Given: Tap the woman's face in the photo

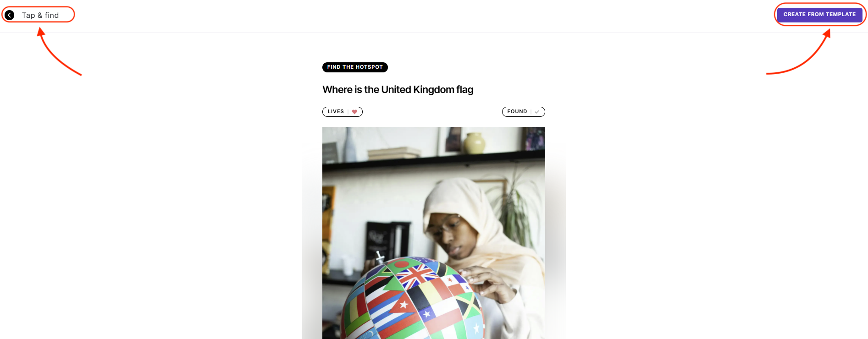Looking at the screenshot, I should coord(451,236).
